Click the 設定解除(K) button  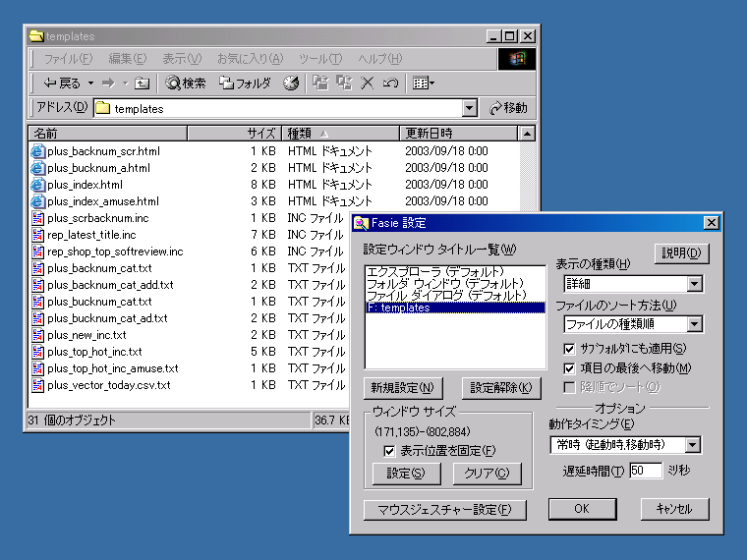point(500,388)
